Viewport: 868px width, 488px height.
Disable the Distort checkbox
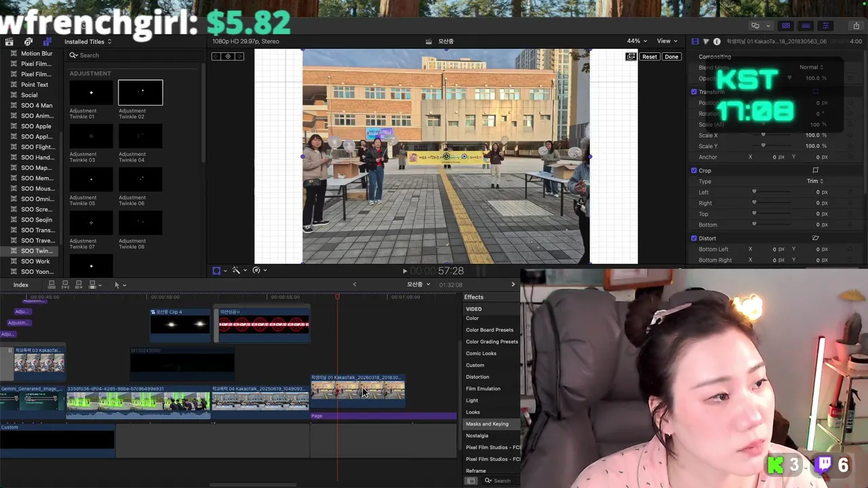(x=694, y=238)
